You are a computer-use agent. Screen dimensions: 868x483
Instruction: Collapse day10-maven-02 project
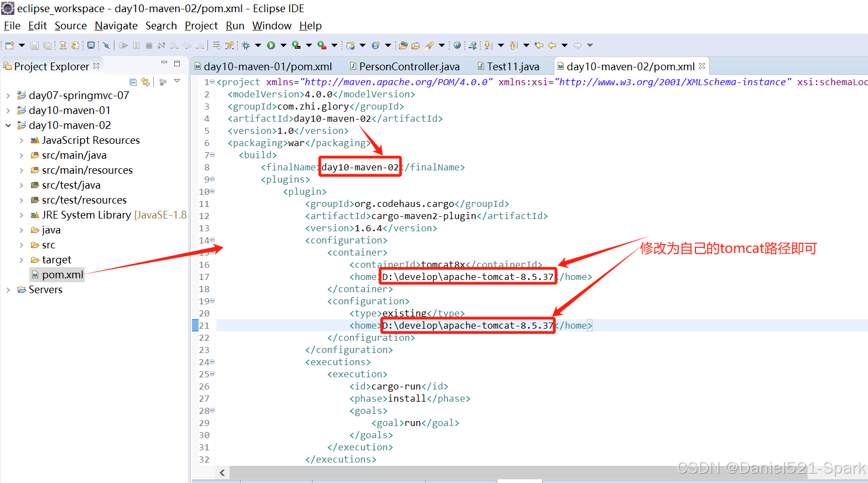pyautogui.click(x=8, y=126)
